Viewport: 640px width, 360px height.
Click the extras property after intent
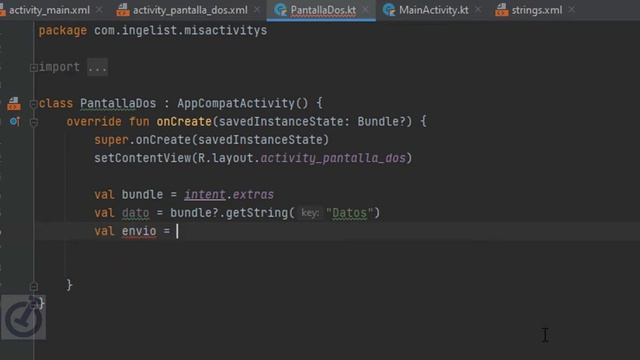[x=253, y=194]
